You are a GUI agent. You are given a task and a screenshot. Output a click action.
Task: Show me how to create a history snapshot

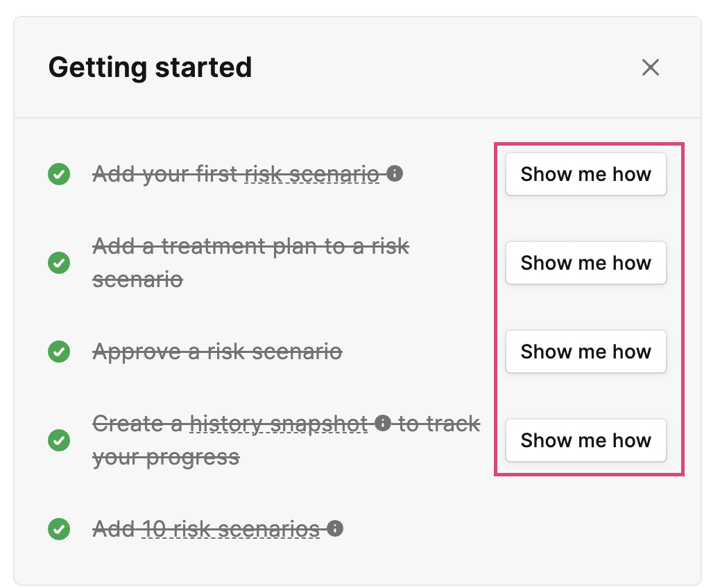(x=585, y=440)
